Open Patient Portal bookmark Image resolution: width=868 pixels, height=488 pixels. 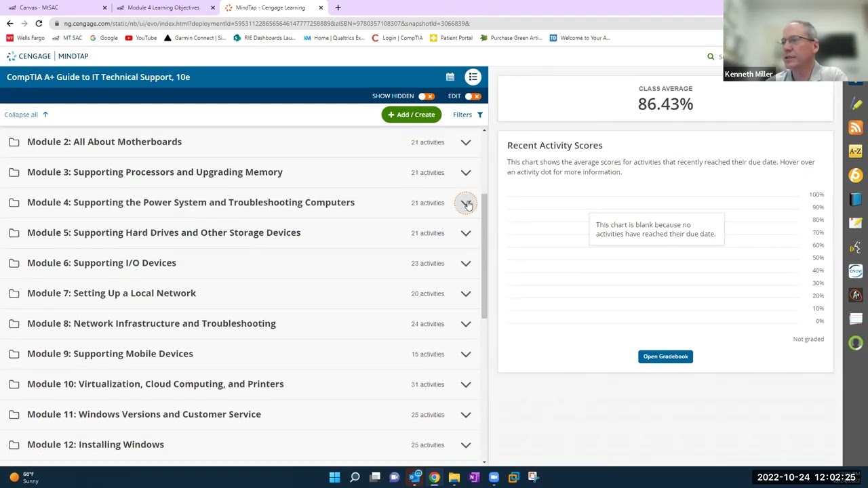pyautogui.click(x=452, y=38)
